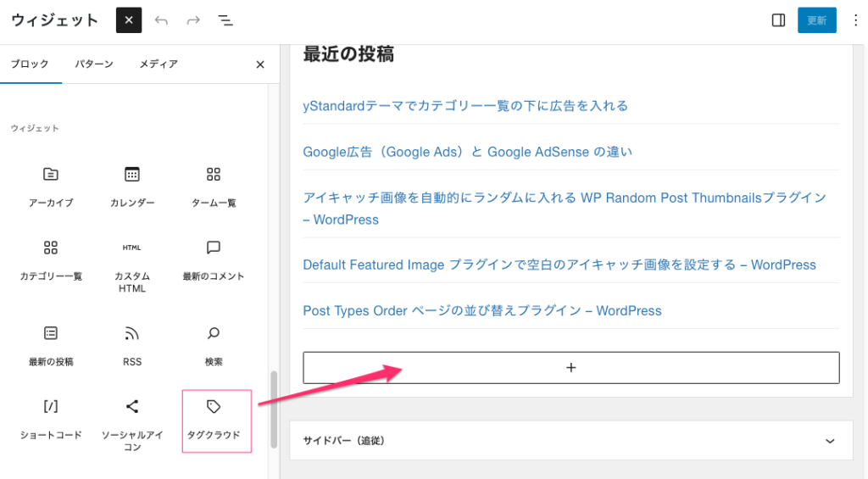This screenshot has width=868, height=479.
Task: Add the Calendar block
Action: pos(132,186)
